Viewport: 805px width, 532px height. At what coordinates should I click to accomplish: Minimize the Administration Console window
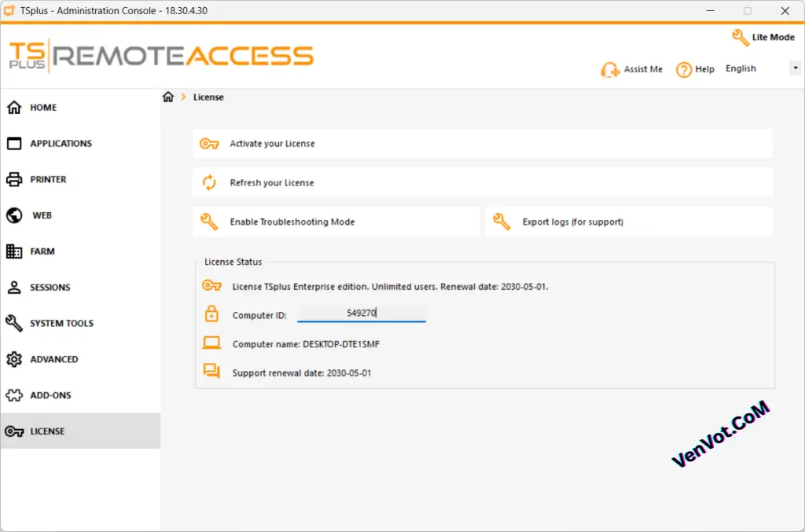pyautogui.click(x=711, y=10)
